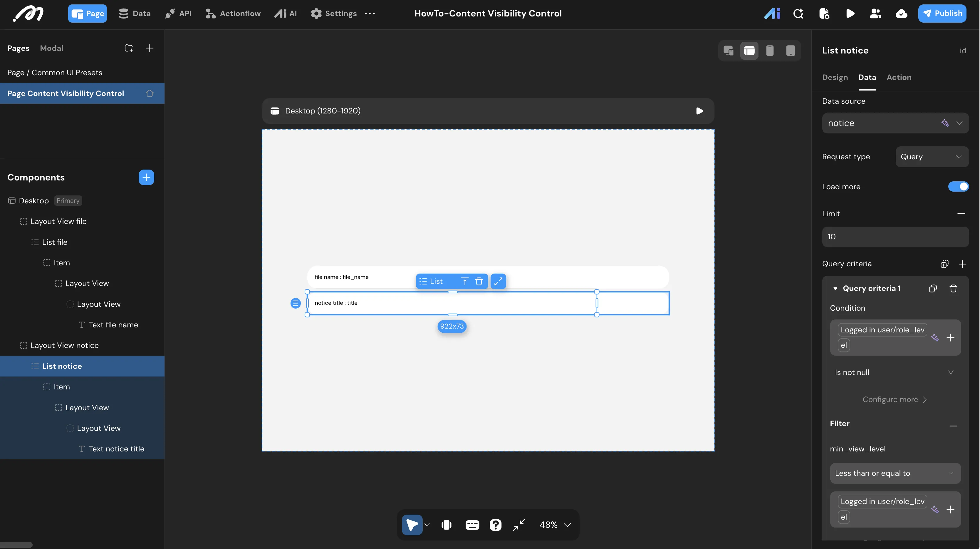Click the select parent arrow on List toolbar

tap(464, 281)
